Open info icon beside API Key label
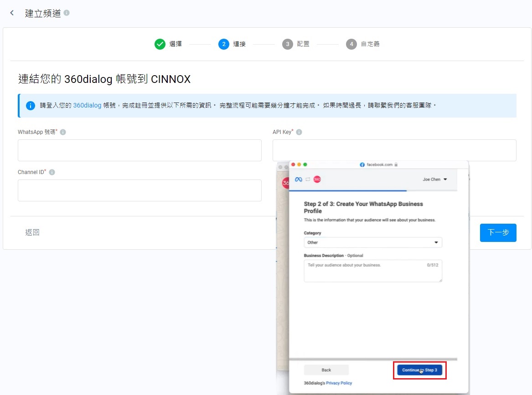 tap(299, 132)
